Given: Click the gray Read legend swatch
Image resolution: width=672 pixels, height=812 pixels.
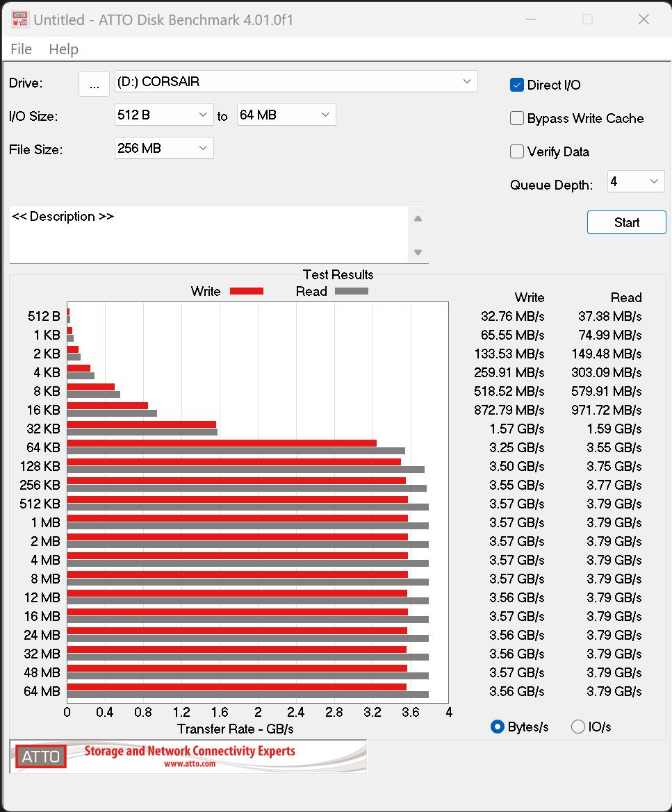Looking at the screenshot, I should pyautogui.click(x=352, y=291).
